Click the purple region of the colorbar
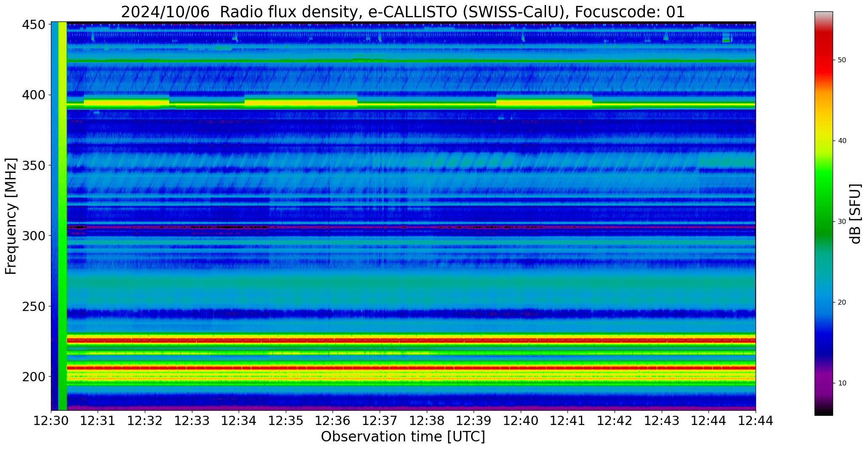This screenshot has width=868, height=449. [x=823, y=381]
